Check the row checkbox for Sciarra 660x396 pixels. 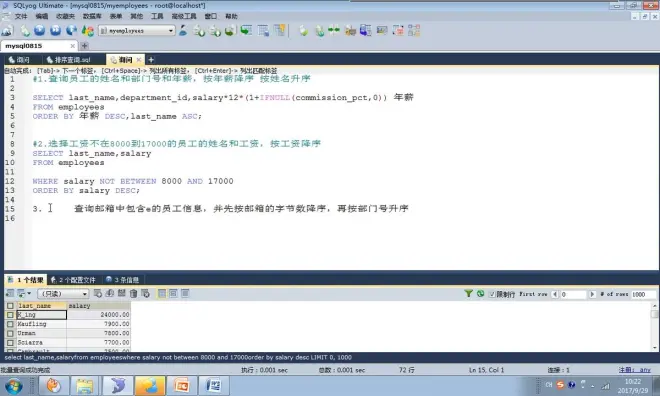tap(10, 343)
